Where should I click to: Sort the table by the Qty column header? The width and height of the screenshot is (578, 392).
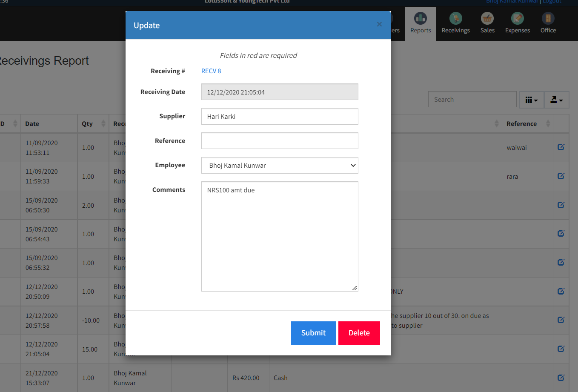(x=88, y=123)
